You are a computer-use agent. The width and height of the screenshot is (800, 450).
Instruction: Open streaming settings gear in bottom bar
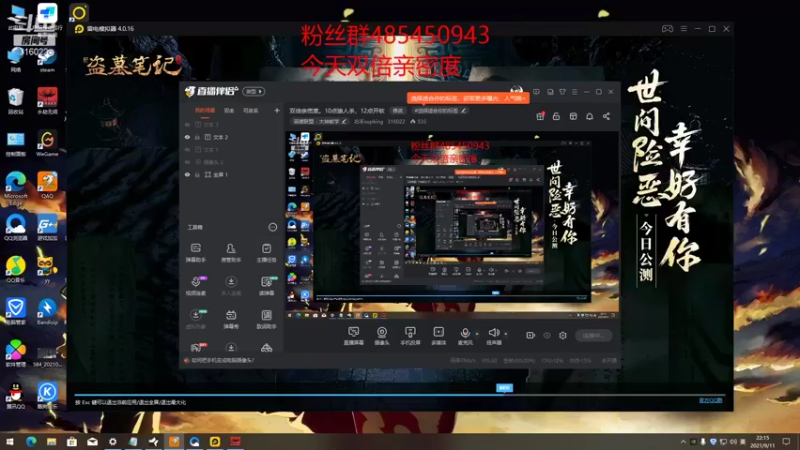click(563, 335)
